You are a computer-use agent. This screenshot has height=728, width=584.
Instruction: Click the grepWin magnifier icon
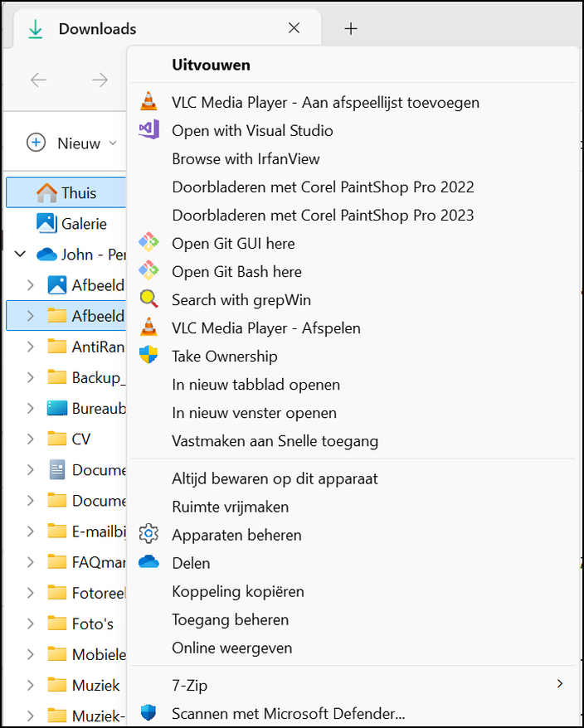point(148,299)
